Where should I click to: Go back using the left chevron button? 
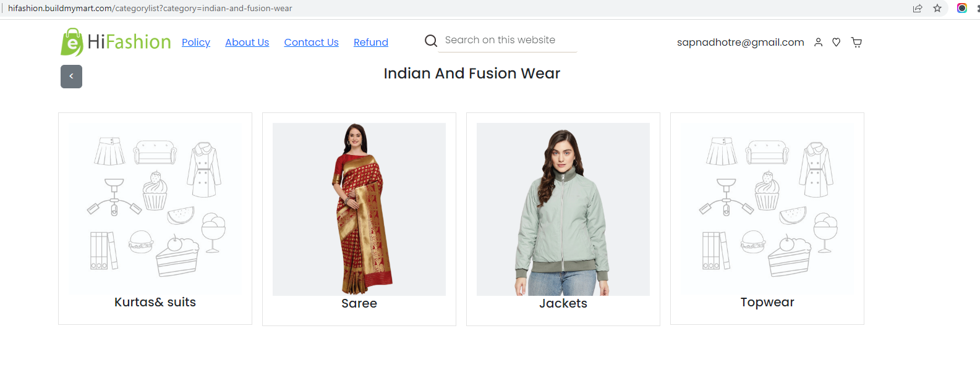(x=71, y=77)
